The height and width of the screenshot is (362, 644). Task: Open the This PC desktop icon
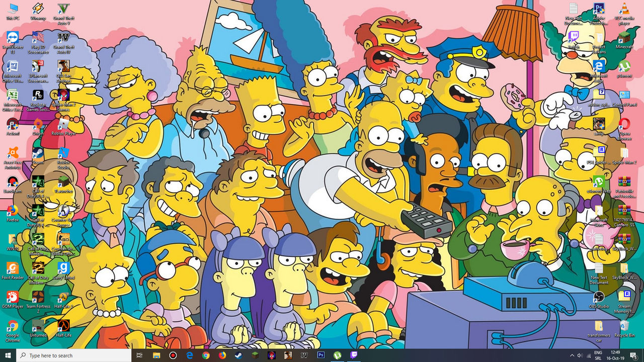click(x=13, y=12)
